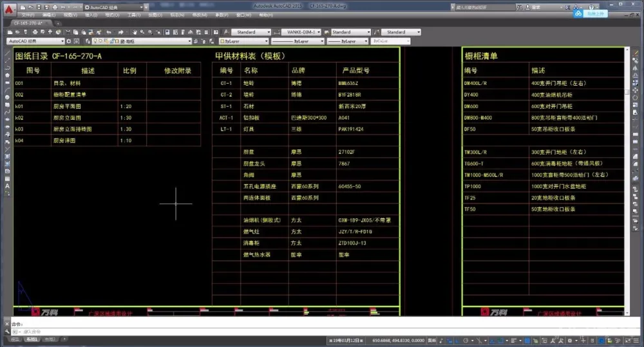The width and height of the screenshot is (644, 347).
Task: Click the Zoom Previous icon
Action: pyautogui.click(x=158, y=32)
